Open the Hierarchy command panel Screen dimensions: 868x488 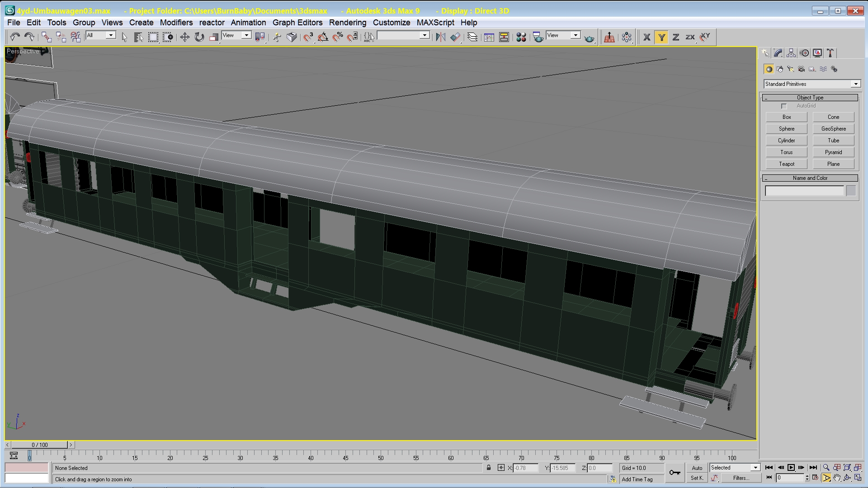[x=791, y=53]
